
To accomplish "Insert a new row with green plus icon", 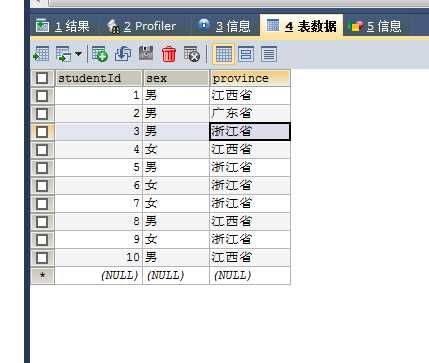I will pyautogui.click(x=100, y=54).
